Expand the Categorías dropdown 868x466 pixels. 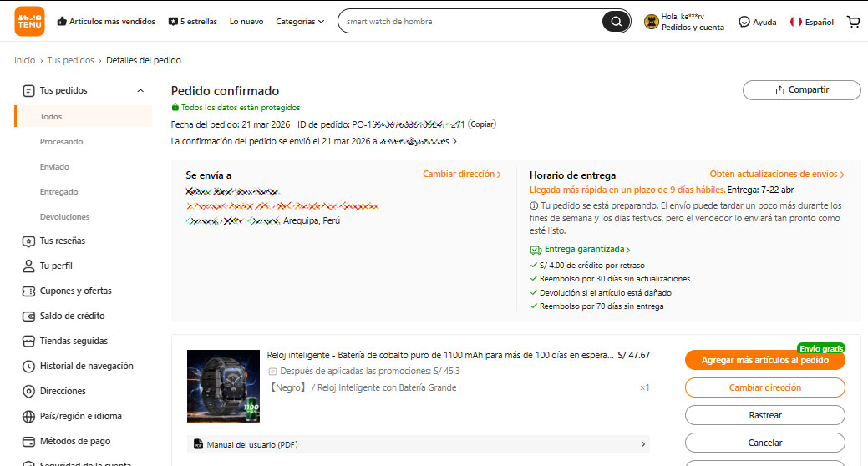(x=300, y=22)
